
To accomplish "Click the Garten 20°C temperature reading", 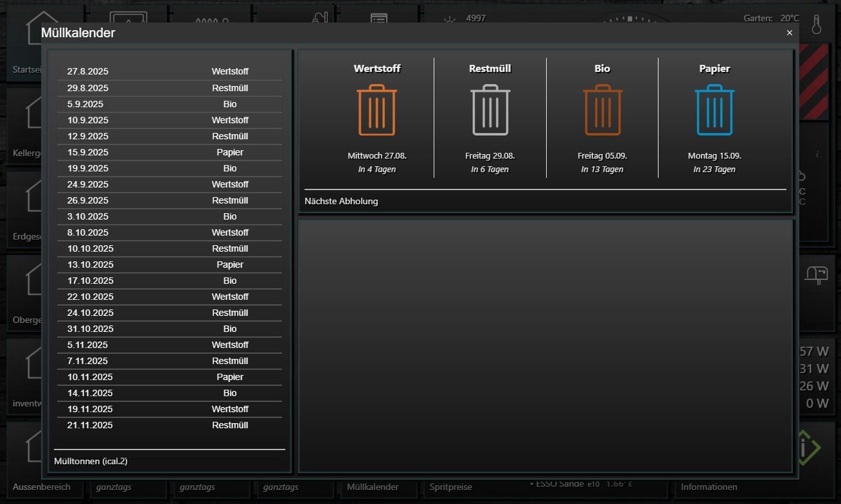I will (x=772, y=18).
